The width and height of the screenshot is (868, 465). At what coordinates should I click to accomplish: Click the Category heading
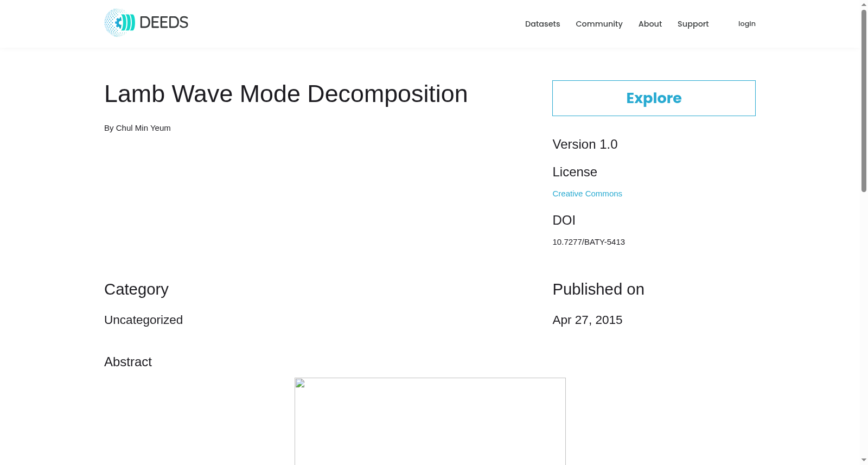tap(136, 290)
